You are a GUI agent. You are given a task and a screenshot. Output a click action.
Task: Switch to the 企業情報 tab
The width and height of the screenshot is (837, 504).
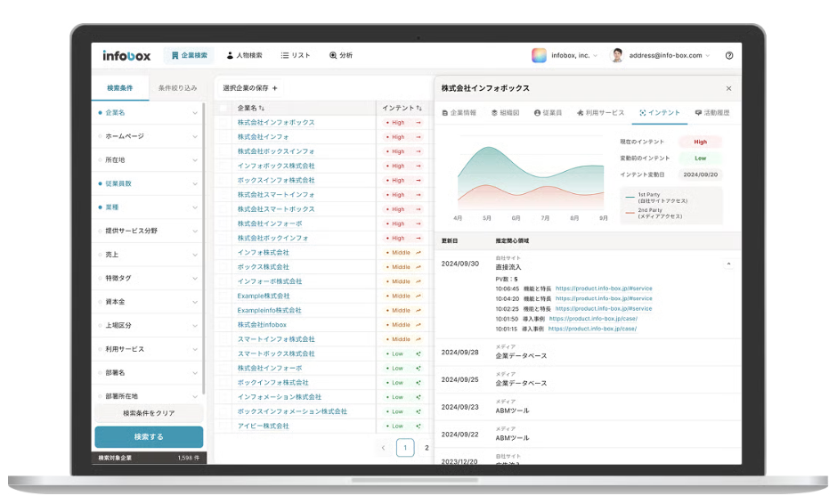tap(459, 113)
